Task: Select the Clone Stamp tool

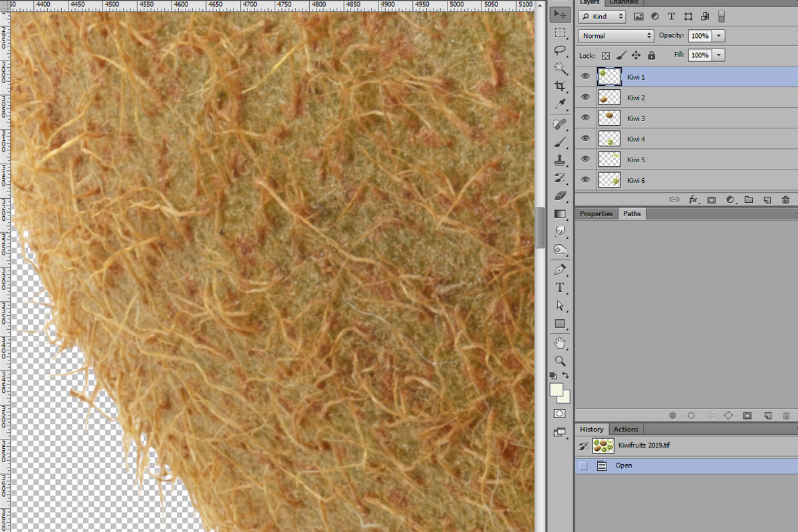Action: click(x=561, y=160)
